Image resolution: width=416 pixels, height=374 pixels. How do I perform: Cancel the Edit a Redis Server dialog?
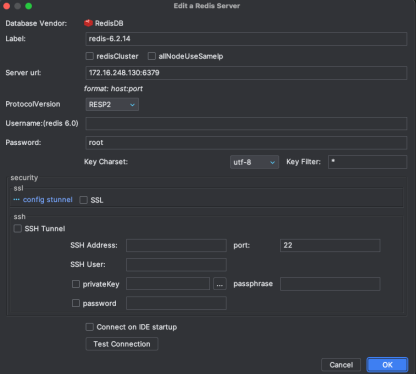pyautogui.click(x=341, y=365)
